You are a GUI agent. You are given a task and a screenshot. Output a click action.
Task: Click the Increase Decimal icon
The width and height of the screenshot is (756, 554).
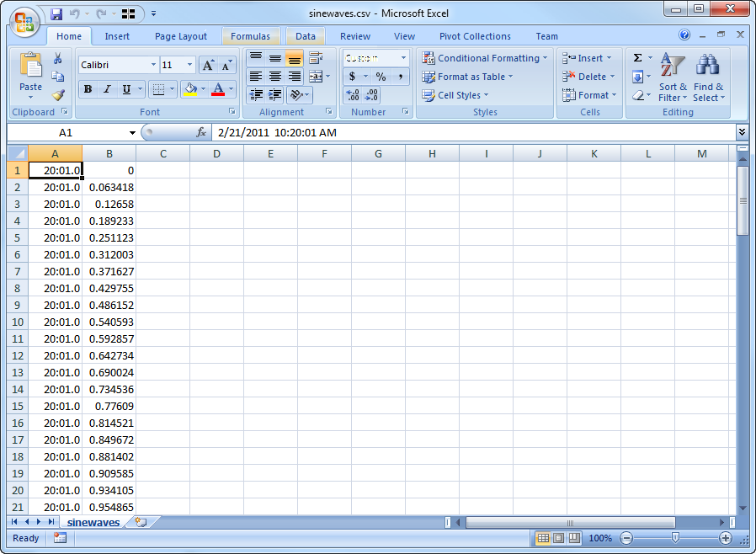coord(353,95)
